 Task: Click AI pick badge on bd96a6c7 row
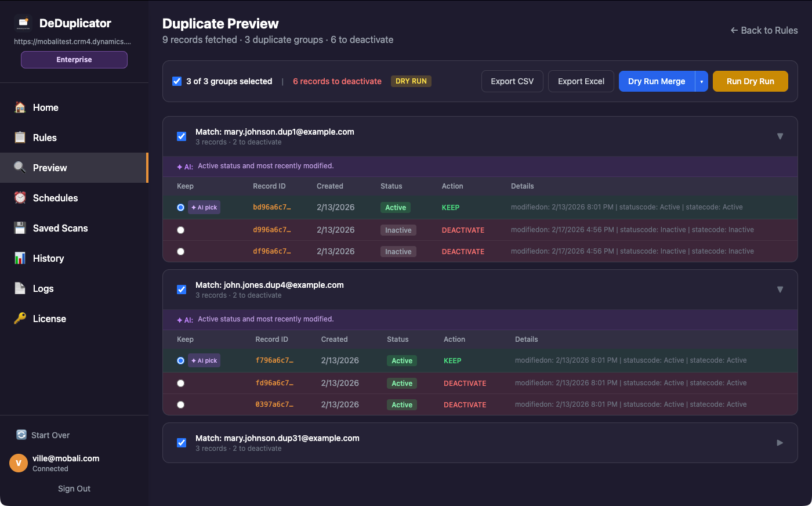pyautogui.click(x=204, y=207)
